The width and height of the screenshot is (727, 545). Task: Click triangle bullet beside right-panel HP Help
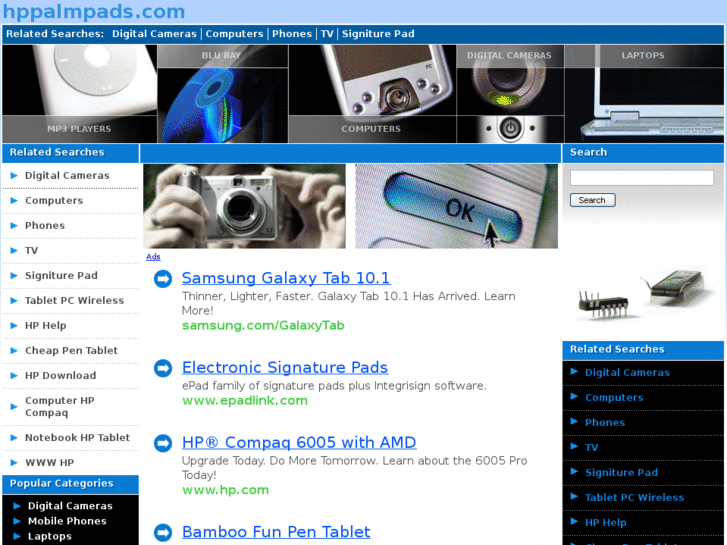[x=574, y=522]
